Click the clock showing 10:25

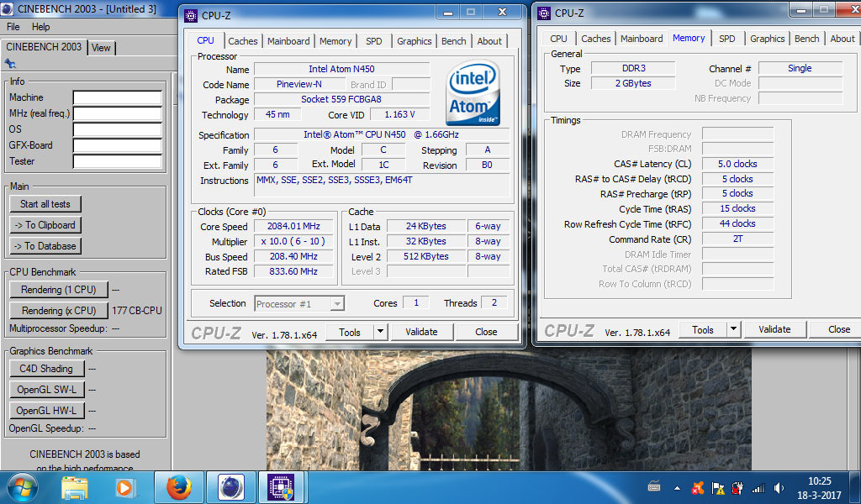819,481
